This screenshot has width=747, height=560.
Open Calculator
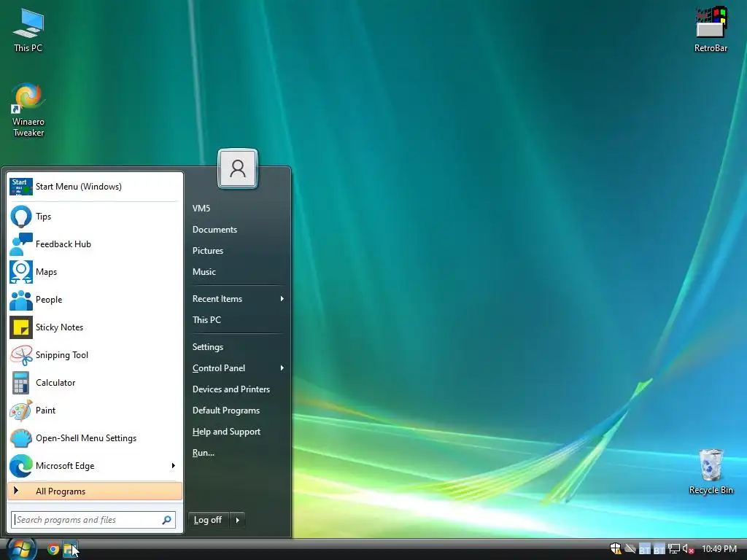point(95,382)
